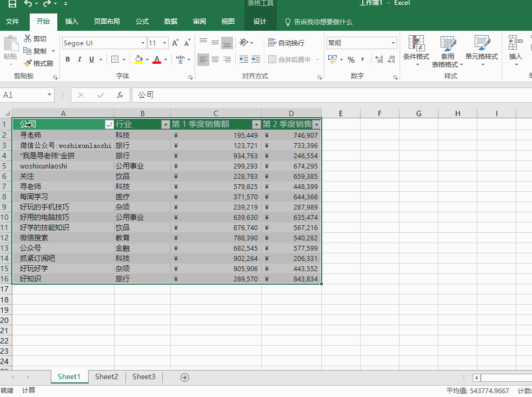Switch to the 公式 ribbon tab
532x397 pixels.
(x=142, y=22)
